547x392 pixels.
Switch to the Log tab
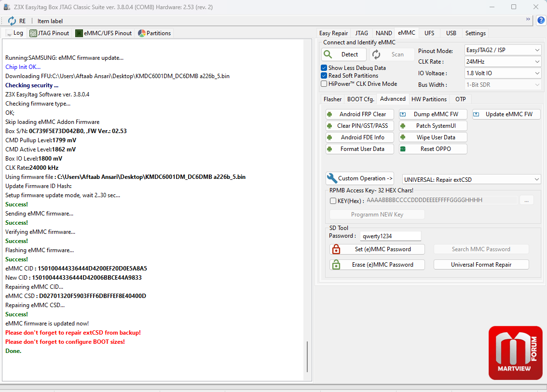point(15,33)
